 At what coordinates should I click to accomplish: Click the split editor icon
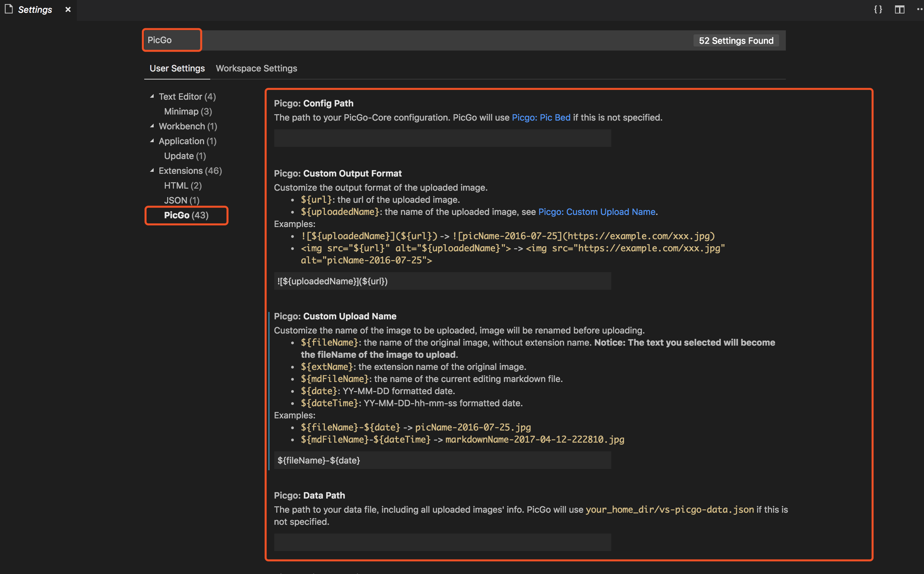899,9
